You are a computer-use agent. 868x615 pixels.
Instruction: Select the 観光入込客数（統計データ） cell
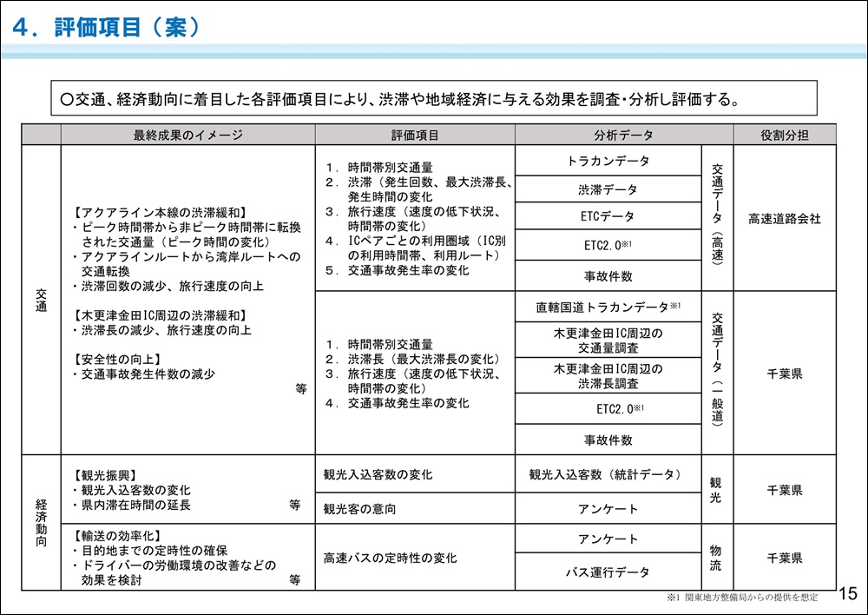tap(608, 475)
